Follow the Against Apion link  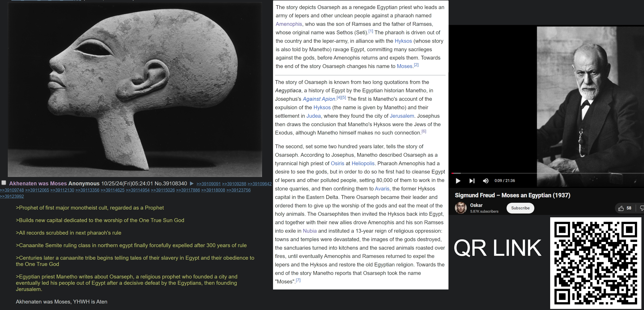pyautogui.click(x=319, y=99)
